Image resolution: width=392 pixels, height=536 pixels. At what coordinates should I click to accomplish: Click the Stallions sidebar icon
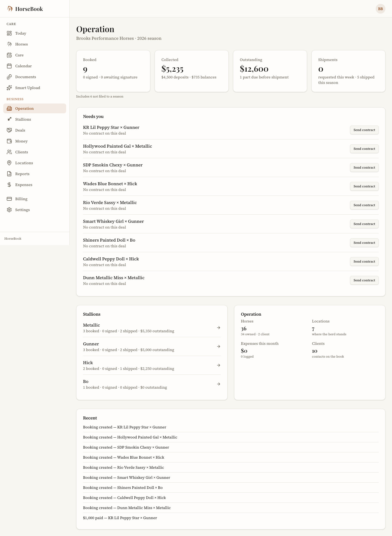click(x=9, y=119)
